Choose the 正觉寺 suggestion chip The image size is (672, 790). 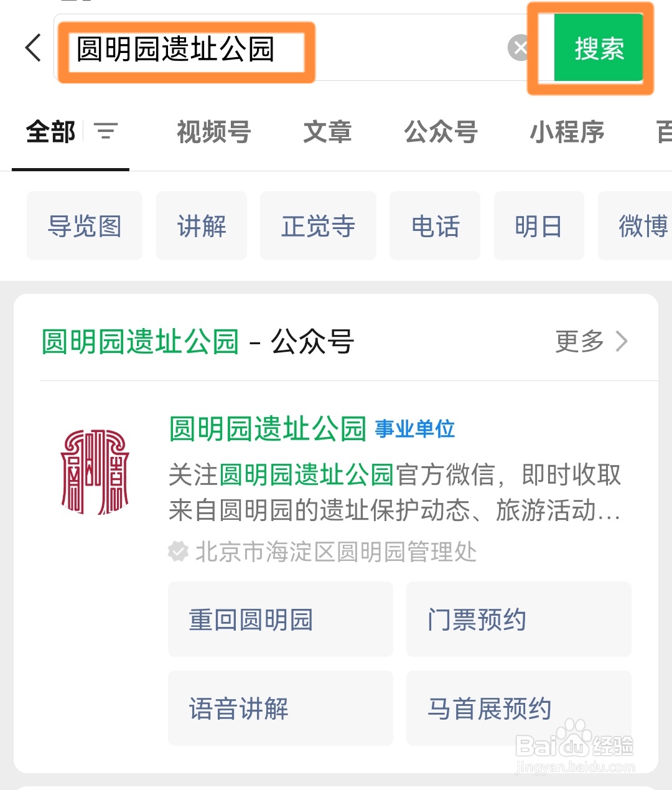pos(318,226)
